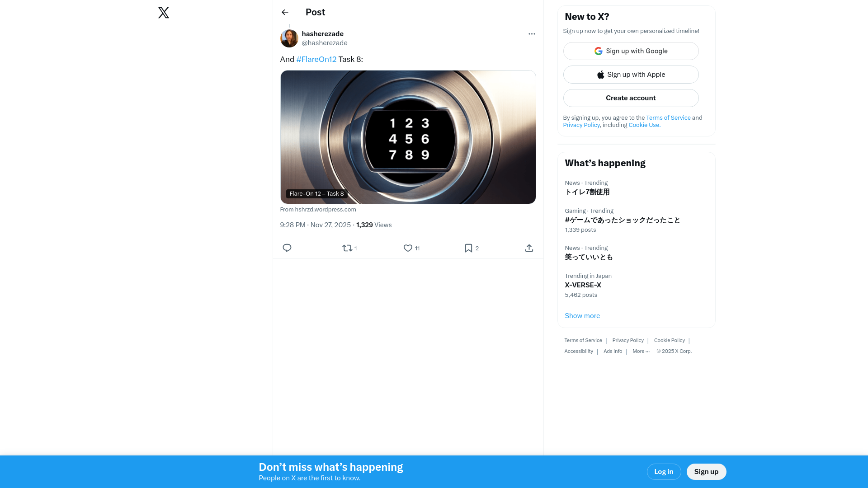Image resolution: width=868 pixels, height=488 pixels.
Task: Open the Flare-On 12 Task 8 card image
Action: click(408, 137)
